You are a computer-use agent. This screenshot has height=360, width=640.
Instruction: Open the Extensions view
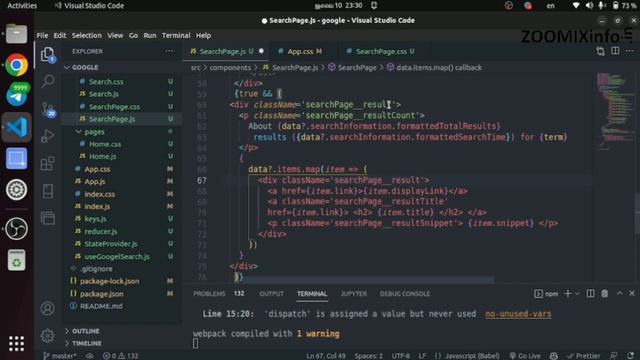pyautogui.click(x=48, y=163)
